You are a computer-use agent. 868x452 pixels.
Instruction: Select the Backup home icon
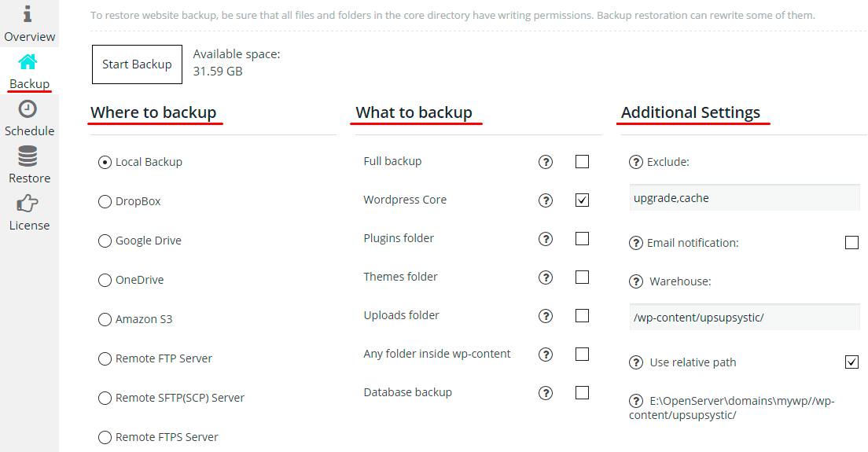coord(28,61)
